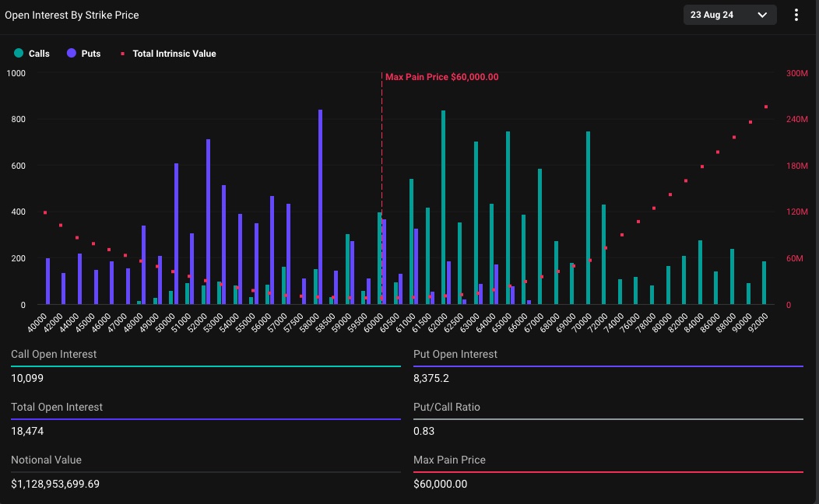The height and width of the screenshot is (504, 819).
Task: Click the tallest put bar at 58000
Action: 320,207
